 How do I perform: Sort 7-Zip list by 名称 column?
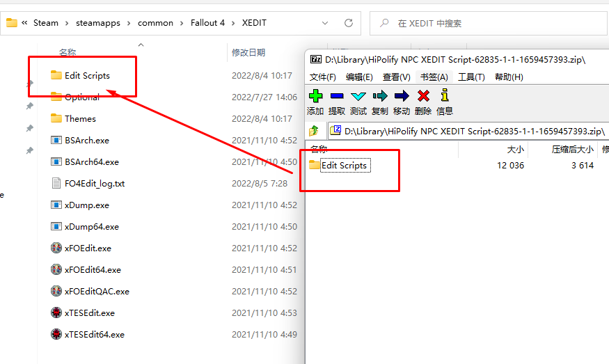(x=319, y=149)
